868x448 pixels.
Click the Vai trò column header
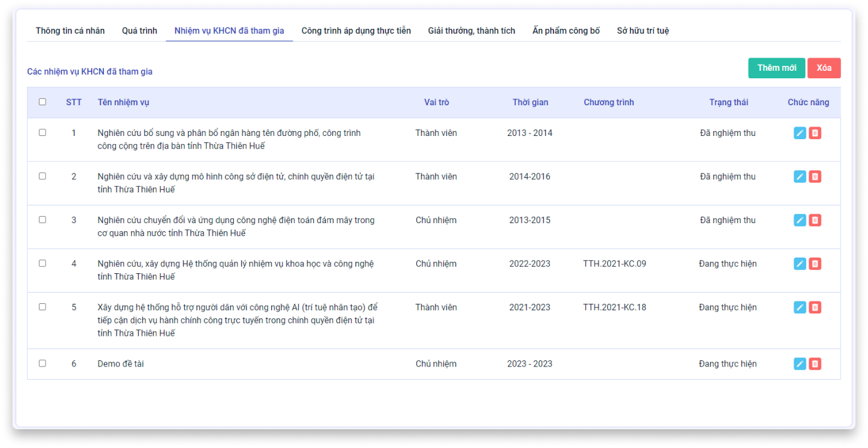(436, 102)
